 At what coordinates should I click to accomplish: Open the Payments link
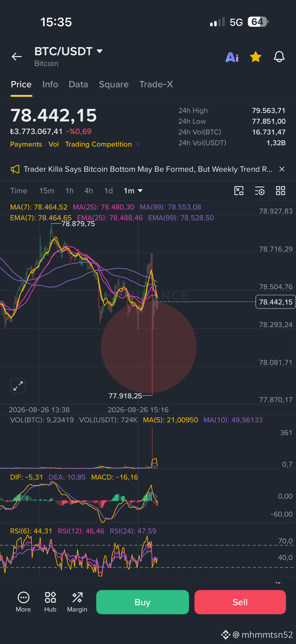coord(26,144)
